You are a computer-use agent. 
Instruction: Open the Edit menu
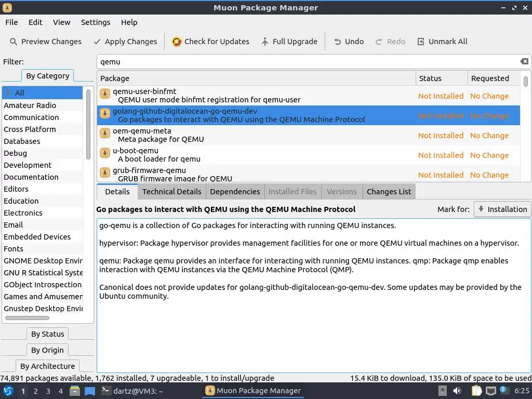(35, 22)
